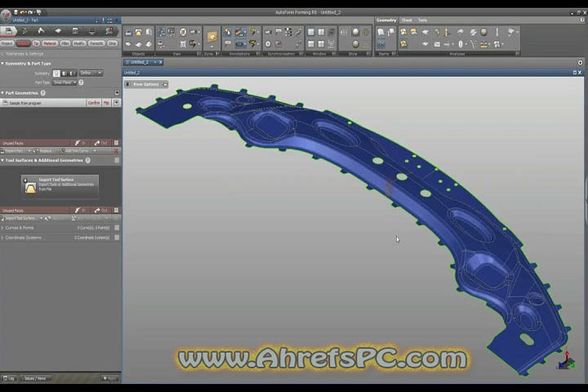The height and width of the screenshot is (392, 588).
Task: Click the first yellow analysis icon in Analyses group
Action: click(x=403, y=33)
